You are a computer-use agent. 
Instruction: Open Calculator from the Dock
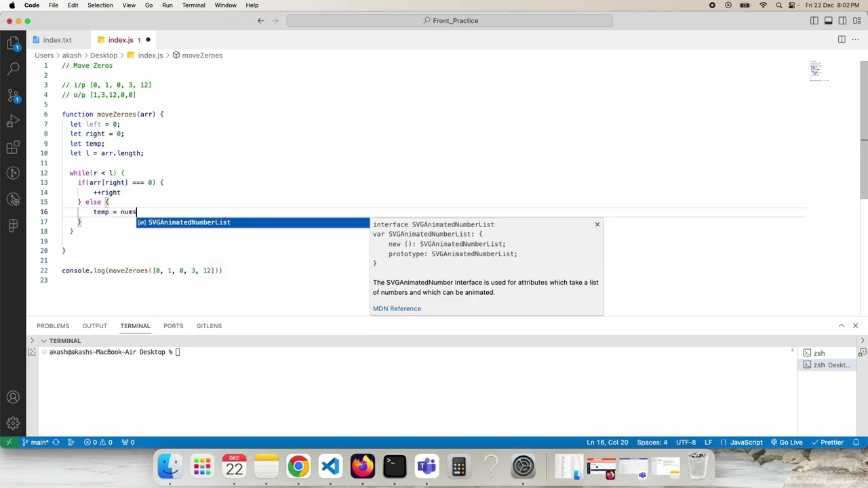pos(459,466)
